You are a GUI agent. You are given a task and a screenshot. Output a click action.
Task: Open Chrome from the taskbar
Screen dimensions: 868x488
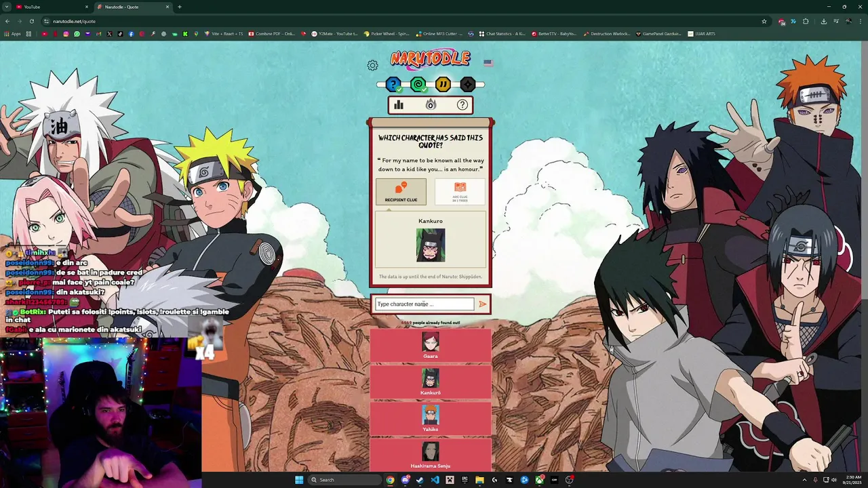[390, 480]
